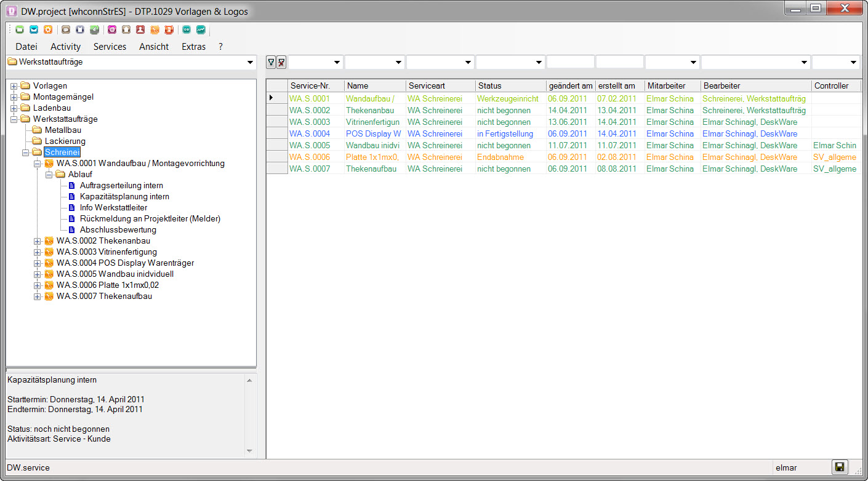Open the Ansicht menu
The image size is (868, 481).
[x=154, y=47]
